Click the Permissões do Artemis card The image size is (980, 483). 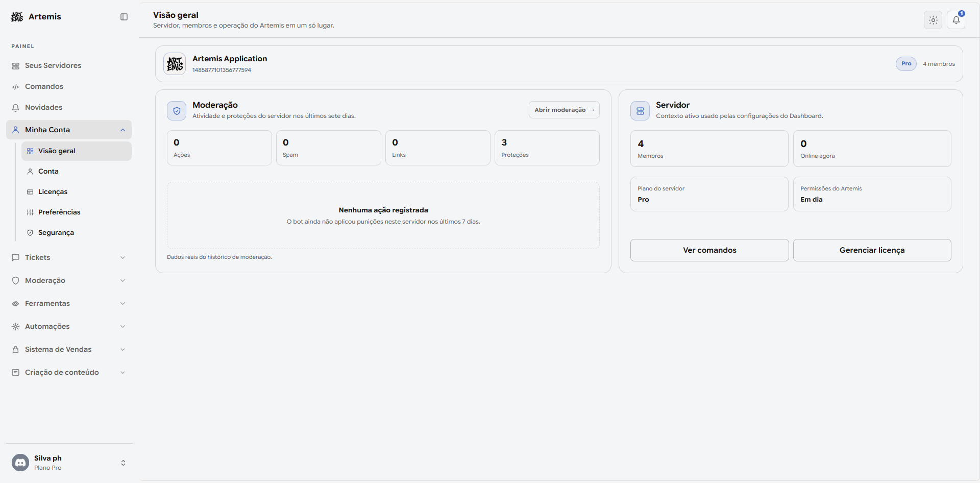click(x=872, y=194)
